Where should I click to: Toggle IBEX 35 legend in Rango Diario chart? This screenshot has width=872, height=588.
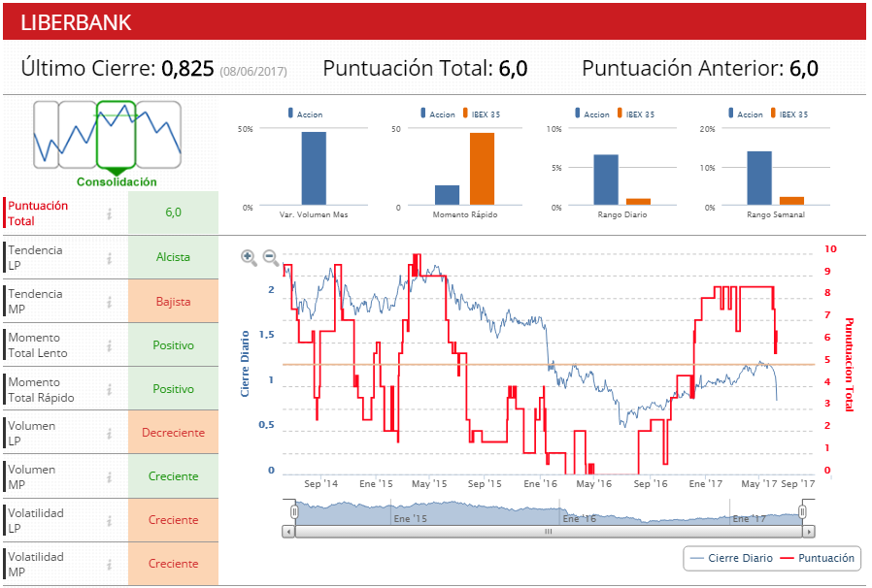point(636,114)
